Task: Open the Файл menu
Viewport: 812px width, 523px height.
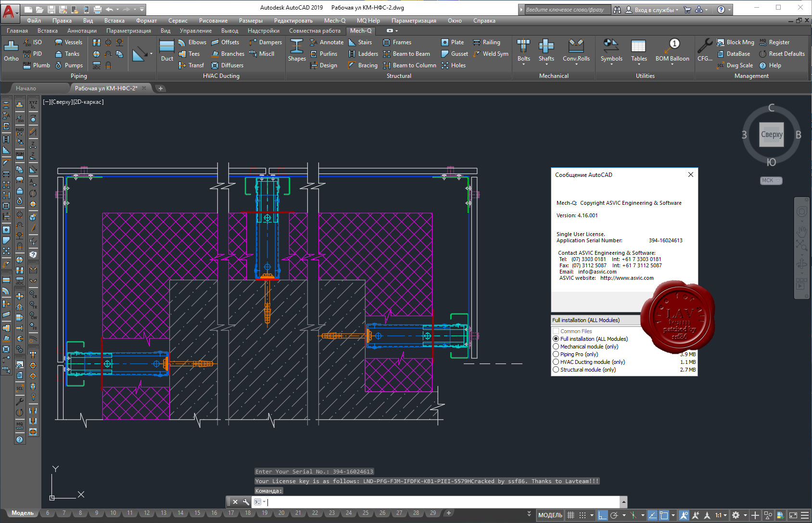Action: [x=34, y=21]
